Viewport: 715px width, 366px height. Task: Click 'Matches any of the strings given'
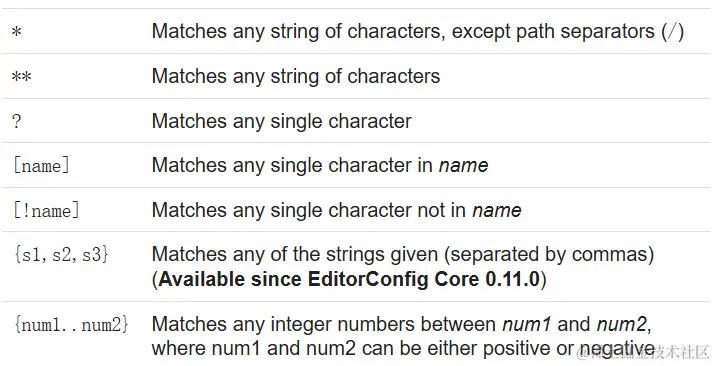pyautogui.click(x=295, y=254)
